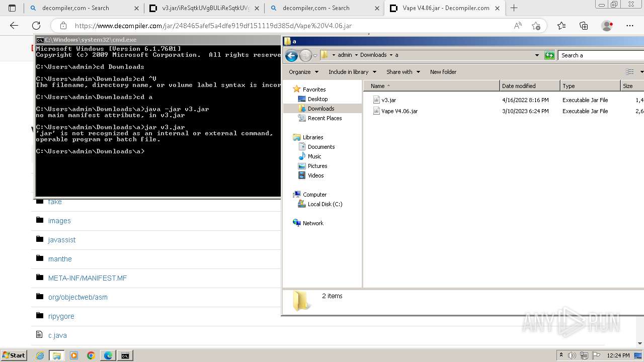Change Explorer view icon

[x=629, y=72]
